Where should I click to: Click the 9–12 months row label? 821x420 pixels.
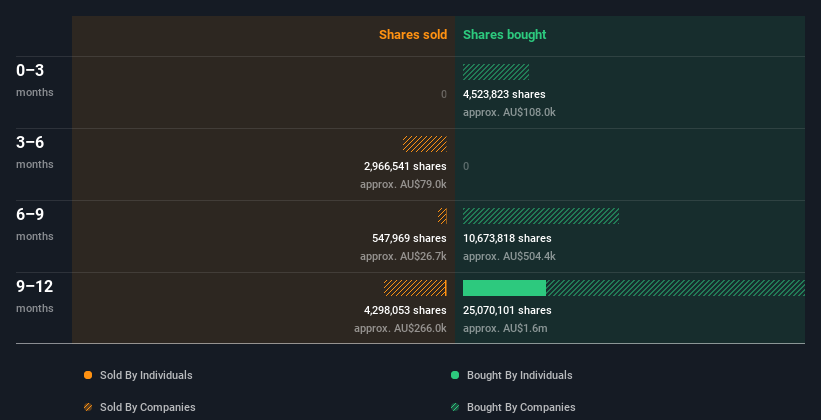[35, 296]
